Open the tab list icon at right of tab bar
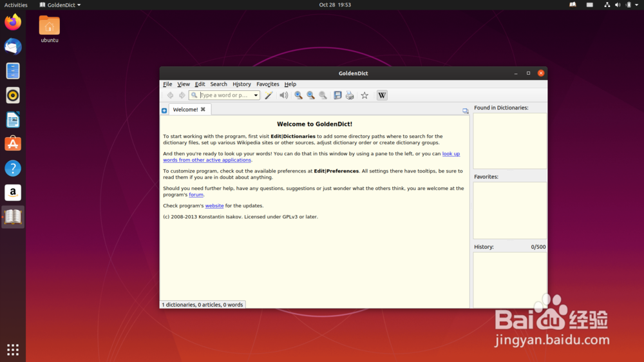644x362 pixels. 466,111
